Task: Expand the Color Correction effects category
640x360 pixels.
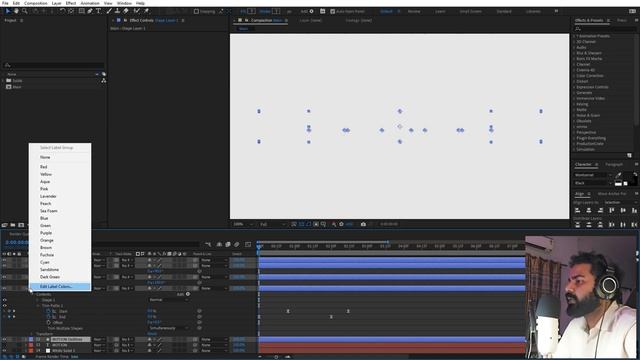Action: coord(574,76)
